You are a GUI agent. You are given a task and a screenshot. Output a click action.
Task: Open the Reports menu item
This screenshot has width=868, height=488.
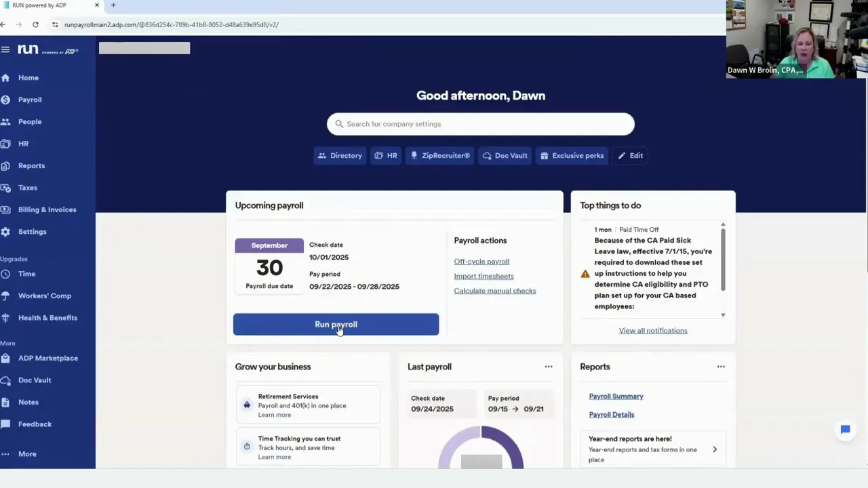pos(31,166)
